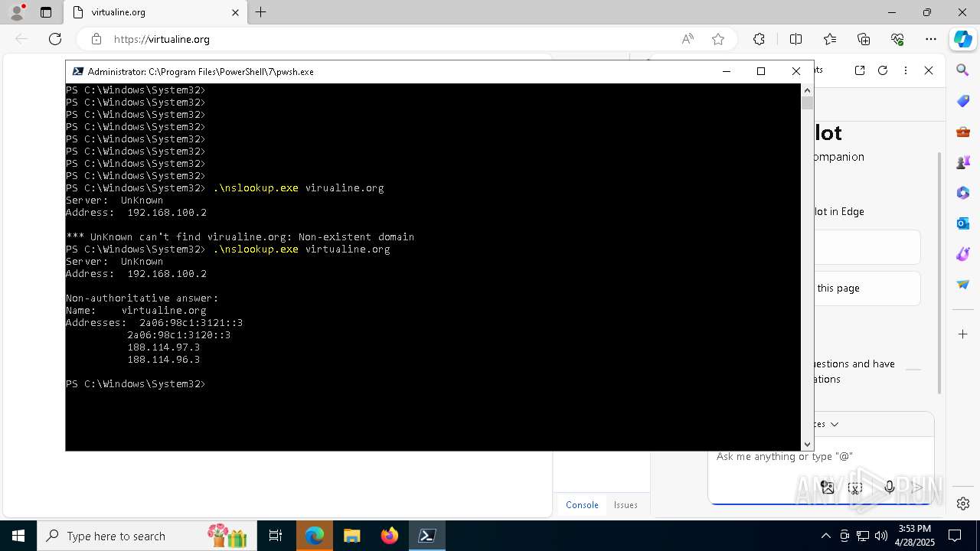This screenshot has height=551, width=980.
Task: Click Copilot 'this page' suggestion card
Action: 867,289
